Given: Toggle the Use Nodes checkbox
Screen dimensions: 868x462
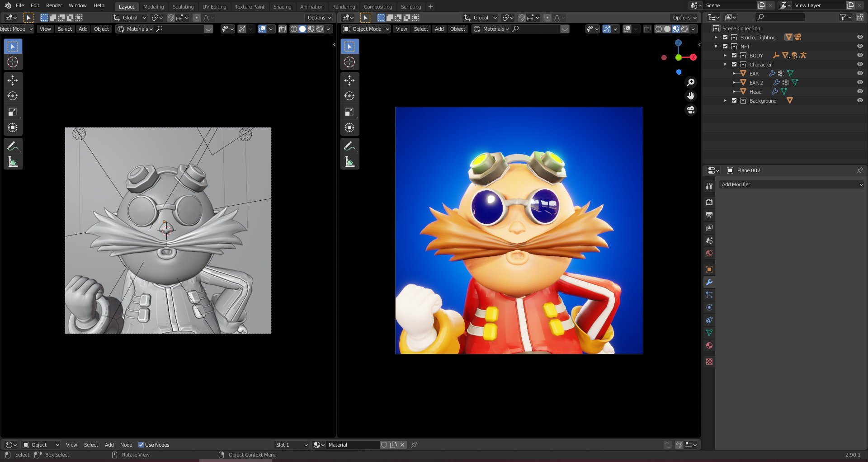Looking at the screenshot, I should click(x=141, y=445).
